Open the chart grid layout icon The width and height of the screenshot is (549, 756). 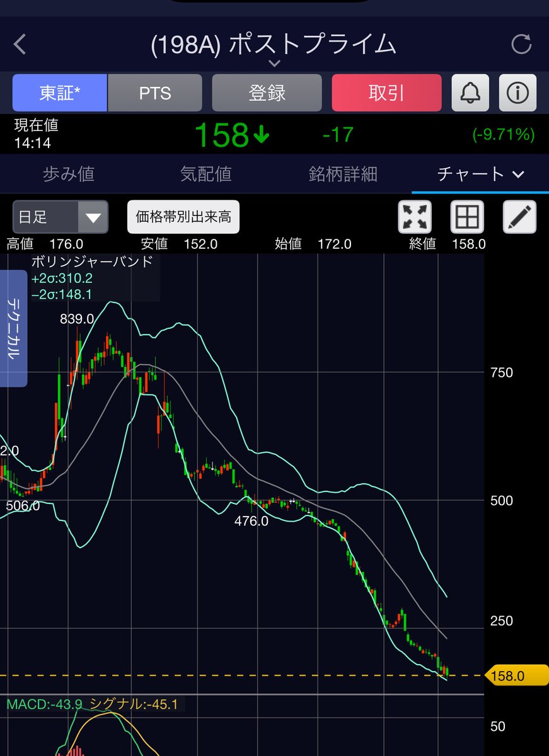coord(467,217)
